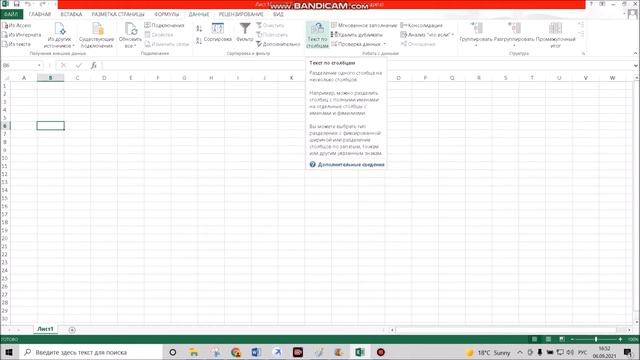
Task: Open Существующие подключения
Action: pyautogui.click(x=96, y=35)
